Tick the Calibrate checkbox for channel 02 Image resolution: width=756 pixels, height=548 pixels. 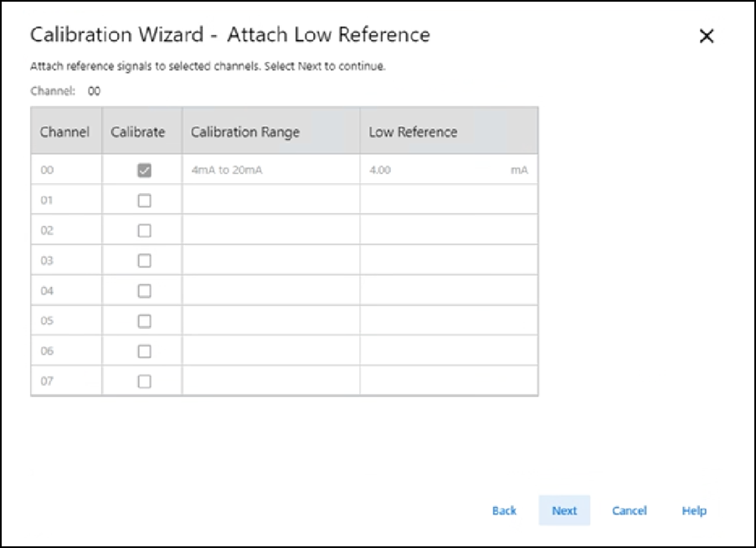click(x=144, y=231)
